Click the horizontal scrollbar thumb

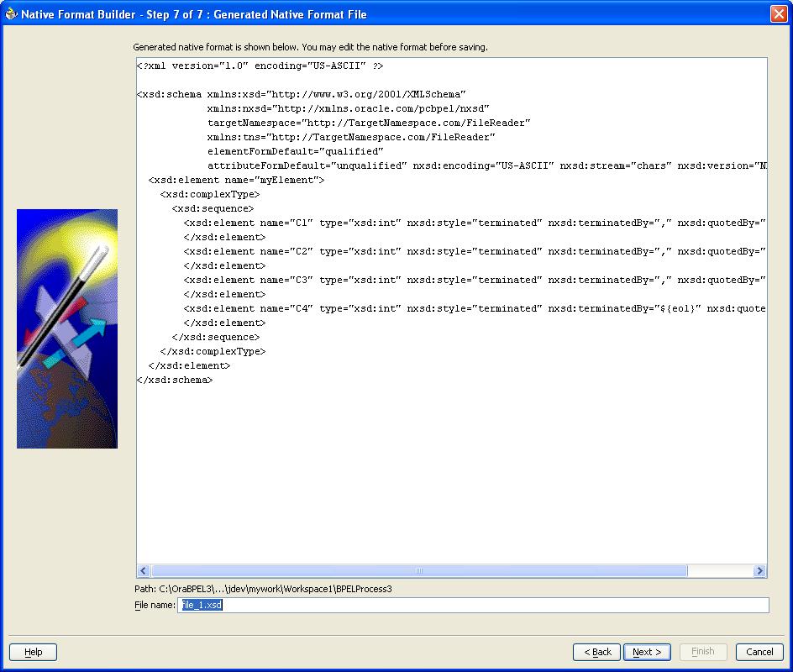[418, 571]
